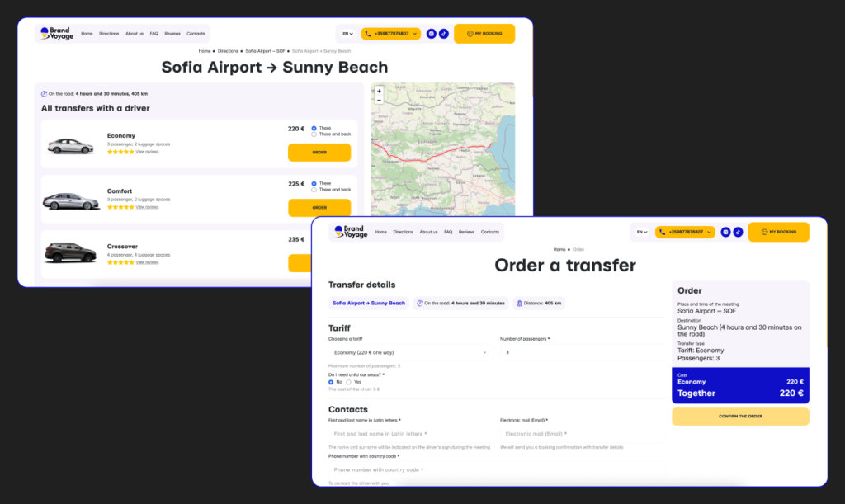This screenshot has width=845, height=504.
Task: Click Instagram icon on Order a transfer page
Action: click(725, 233)
